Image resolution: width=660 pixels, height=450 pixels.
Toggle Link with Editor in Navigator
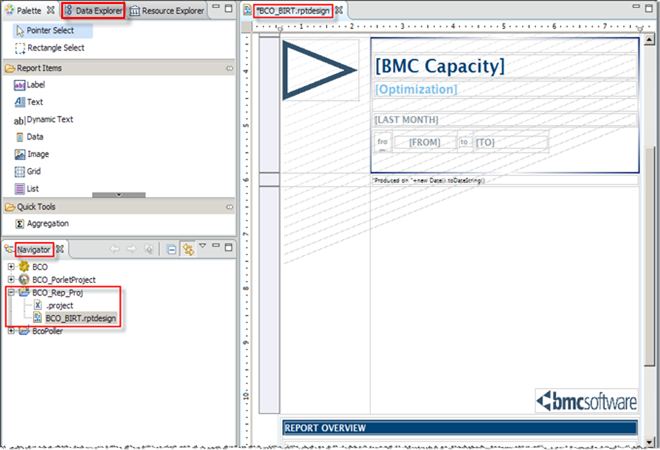point(188,250)
